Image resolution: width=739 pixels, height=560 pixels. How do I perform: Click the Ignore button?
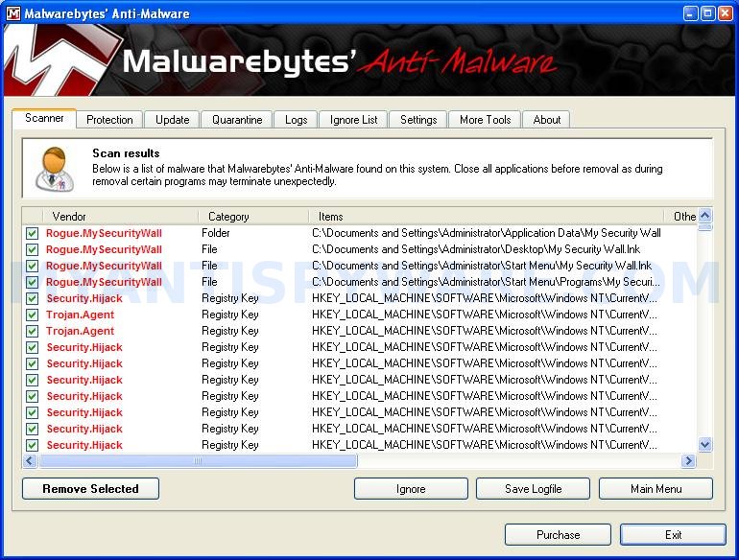coord(411,489)
